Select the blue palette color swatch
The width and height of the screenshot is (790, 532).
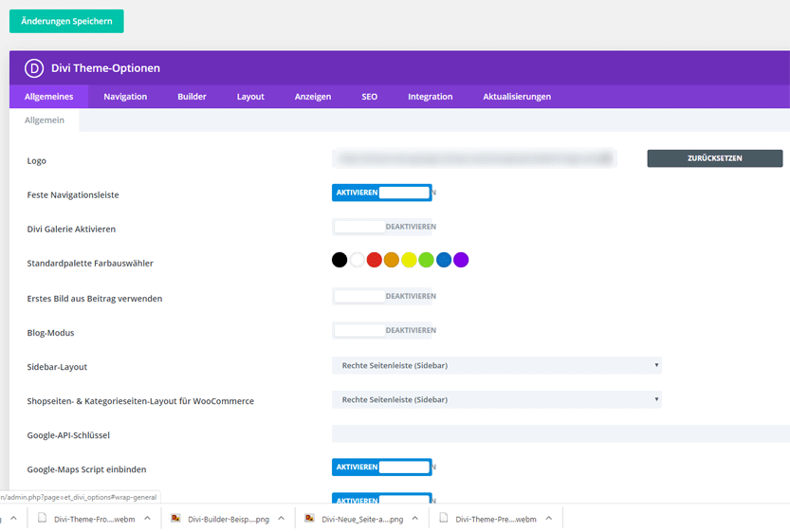[444, 260]
